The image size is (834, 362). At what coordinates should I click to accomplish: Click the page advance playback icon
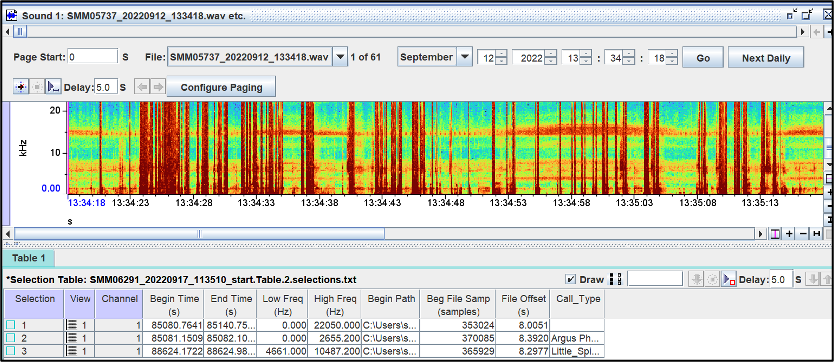[x=21, y=87]
